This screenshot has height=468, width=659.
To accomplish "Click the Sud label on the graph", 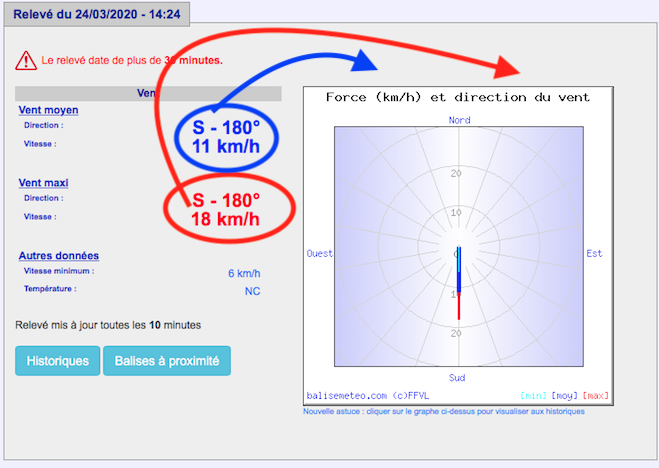I will point(457,378).
